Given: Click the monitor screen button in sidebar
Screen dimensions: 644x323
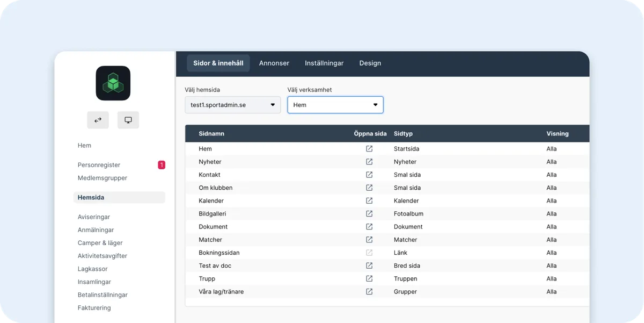Looking at the screenshot, I should pos(128,120).
